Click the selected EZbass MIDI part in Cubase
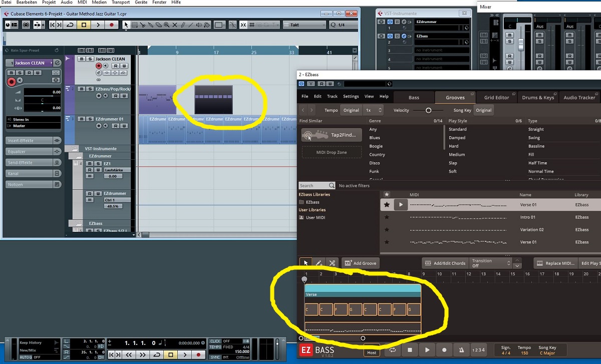This screenshot has width=601, height=364. 213,100
